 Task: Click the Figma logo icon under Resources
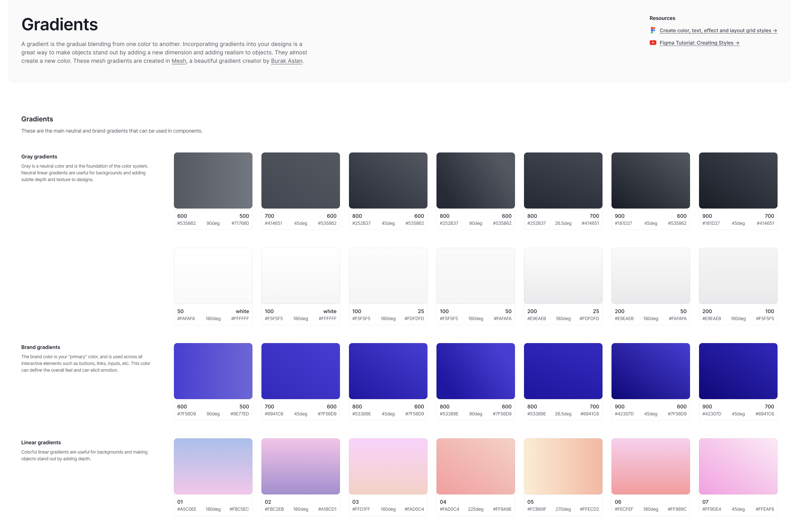[653, 30]
